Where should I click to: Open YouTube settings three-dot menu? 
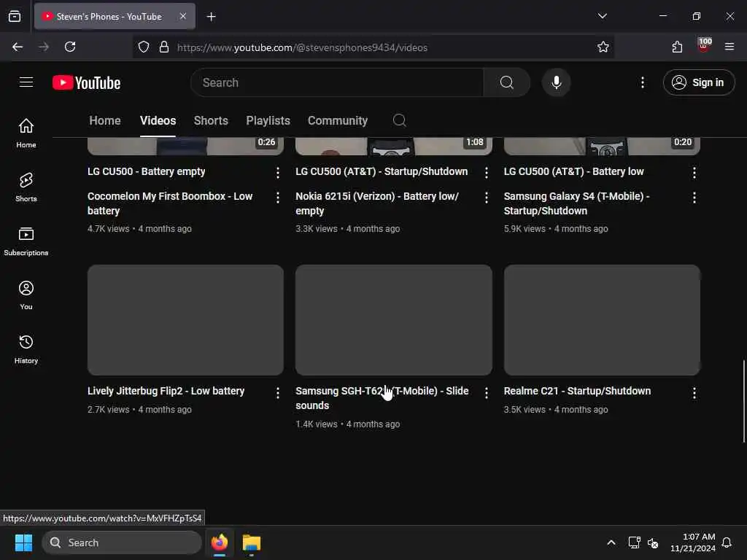tap(643, 82)
